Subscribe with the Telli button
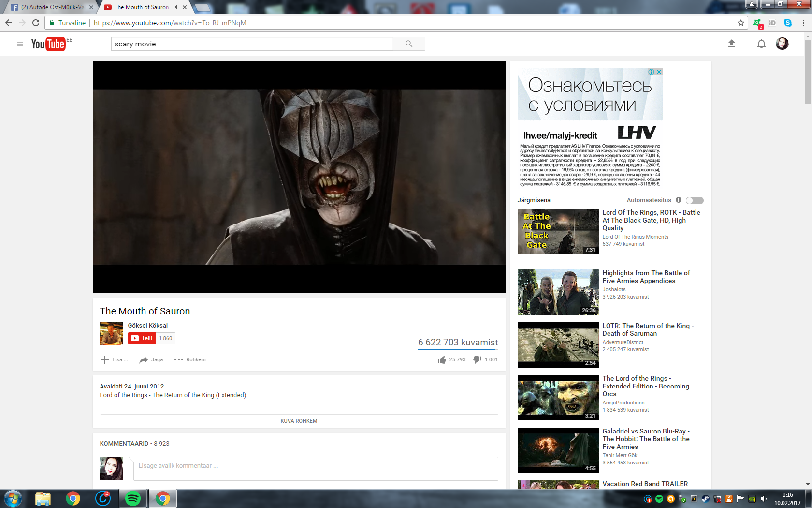The image size is (812, 508). point(142,338)
